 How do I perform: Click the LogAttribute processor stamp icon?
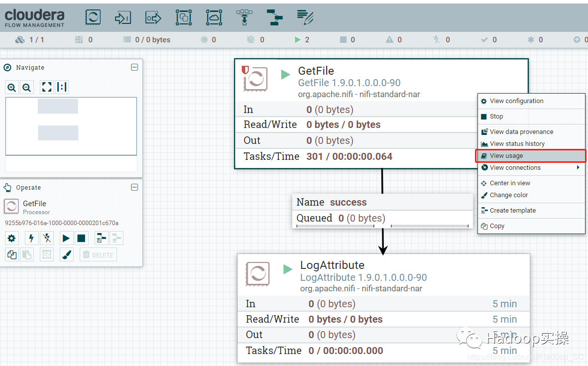pos(257,274)
